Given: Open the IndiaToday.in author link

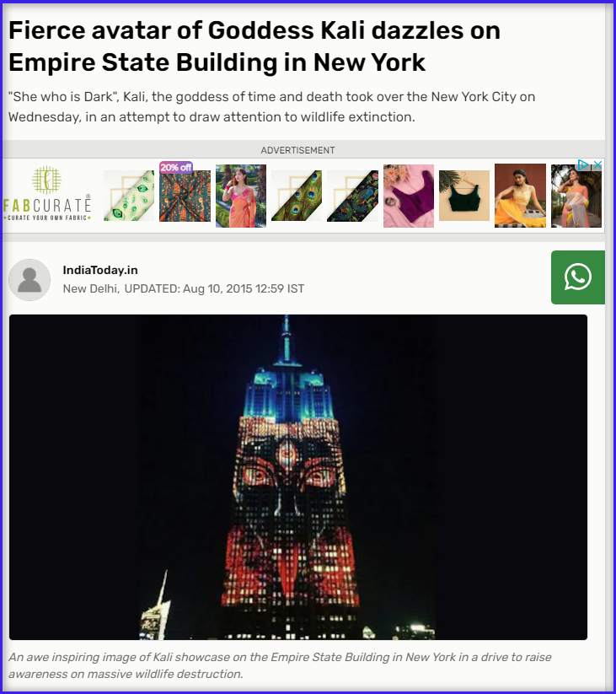Looking at the screenshot, I should pyautogui.click(x=100, y=270).
